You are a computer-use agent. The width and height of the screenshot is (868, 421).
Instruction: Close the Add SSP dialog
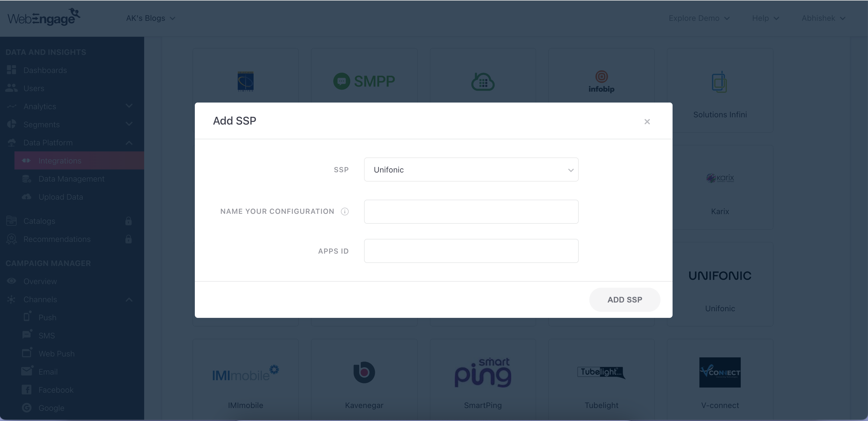pos(647,122)
